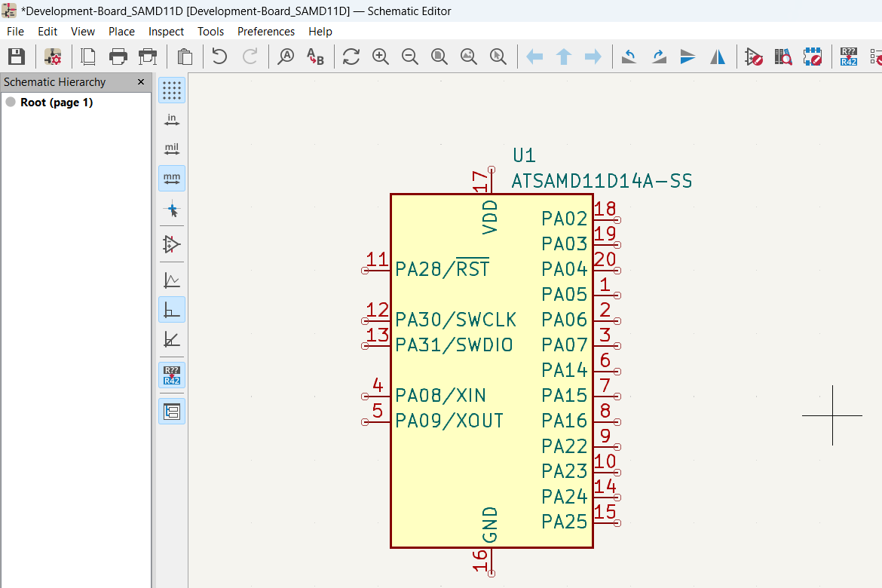Image resolution: width=882 pixels, height=588 pixels.
Task: Enable full-window crosshair cursor
Action: point(171,207)
